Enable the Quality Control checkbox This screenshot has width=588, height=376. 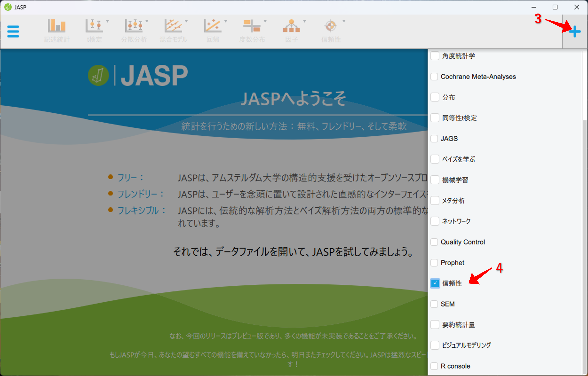point(434,242)
